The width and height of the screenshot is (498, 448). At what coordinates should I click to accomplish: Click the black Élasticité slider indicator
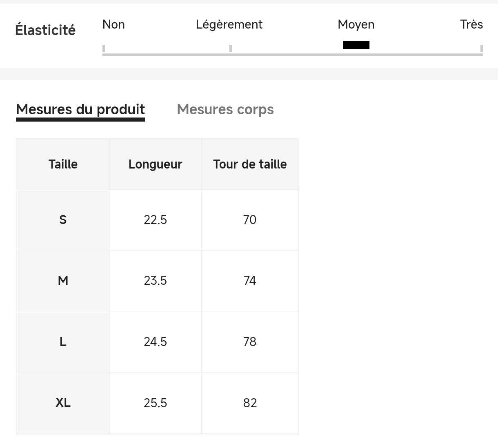point(356,45)
